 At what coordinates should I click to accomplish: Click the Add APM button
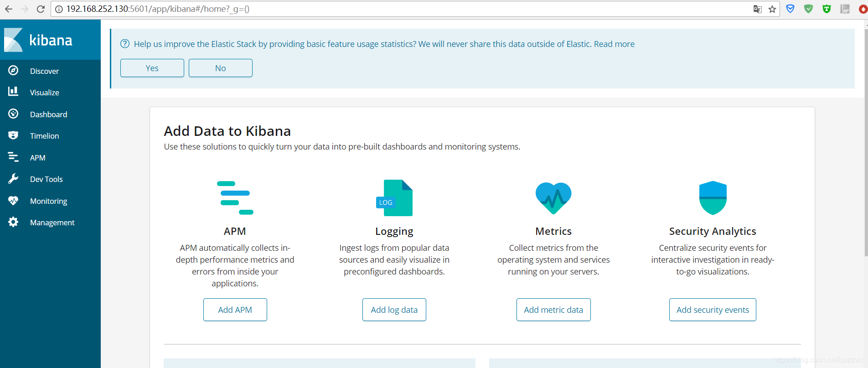(235, 310)
